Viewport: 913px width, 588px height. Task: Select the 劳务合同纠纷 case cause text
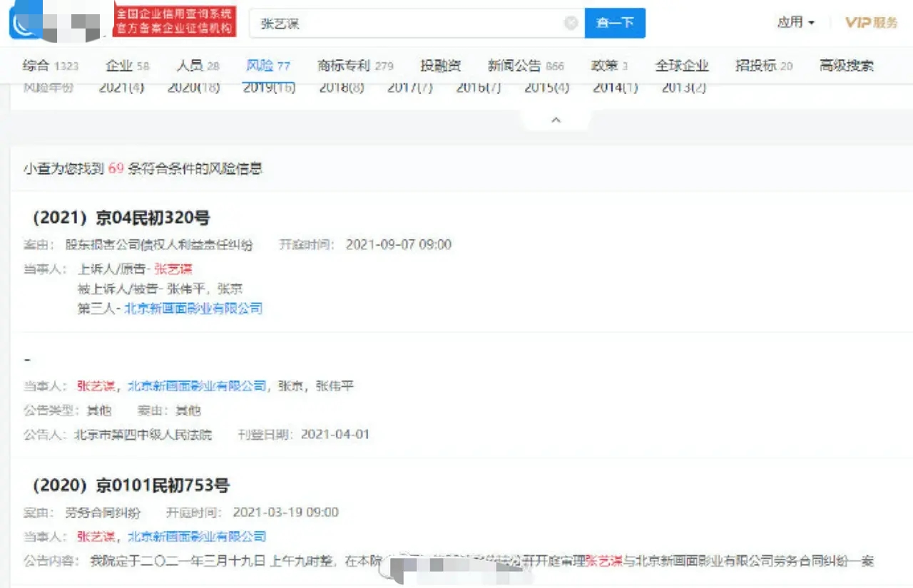coord(103,512)
